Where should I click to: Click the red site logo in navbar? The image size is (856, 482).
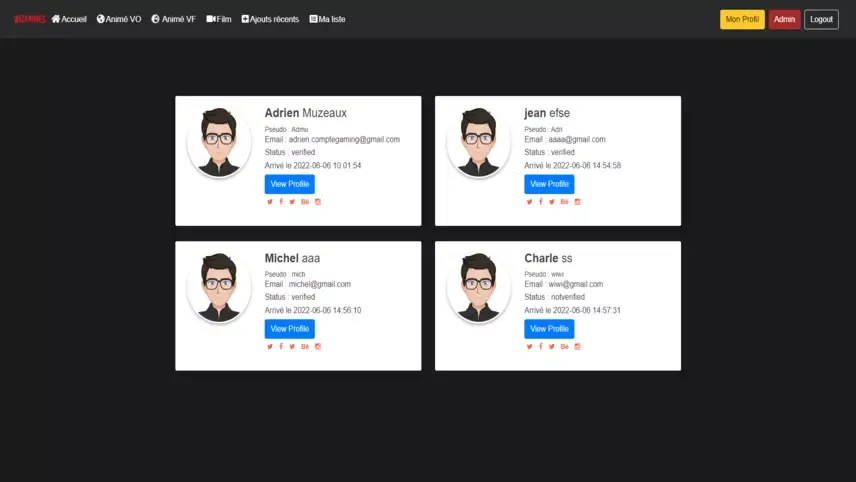[29, 19]
